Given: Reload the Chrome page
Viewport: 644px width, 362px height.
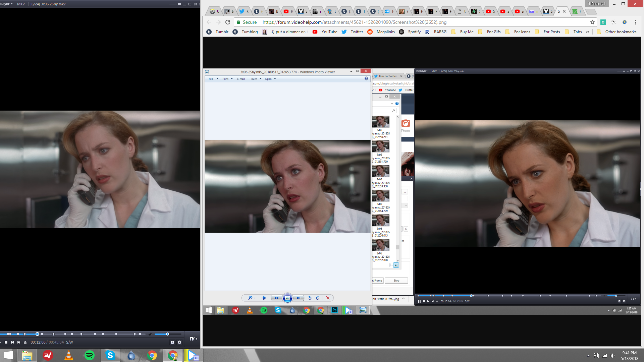Looking at the screenshot, I should (228, 22).
